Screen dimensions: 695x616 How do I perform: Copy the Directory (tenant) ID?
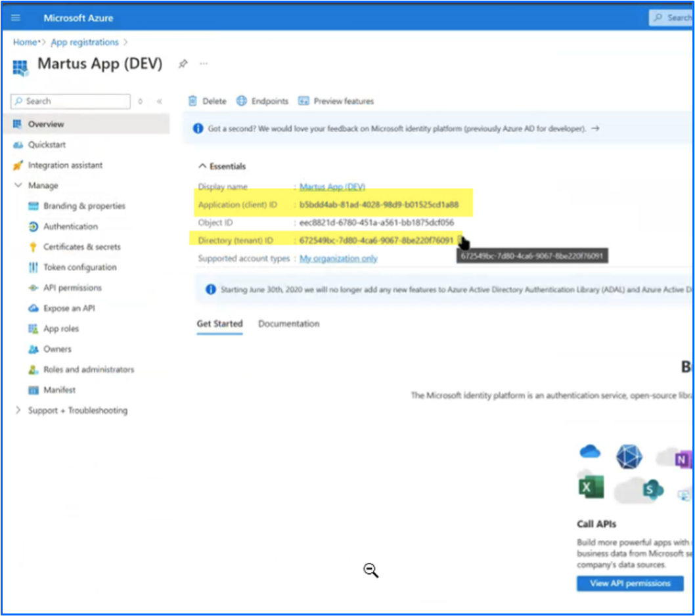pyautogui.click(x=461, y=240)
